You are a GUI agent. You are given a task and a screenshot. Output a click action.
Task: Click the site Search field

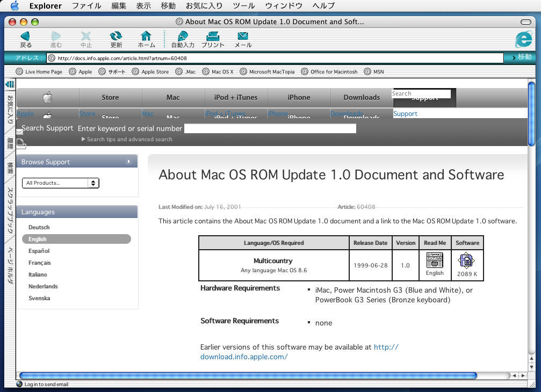(x=421, y=93)
